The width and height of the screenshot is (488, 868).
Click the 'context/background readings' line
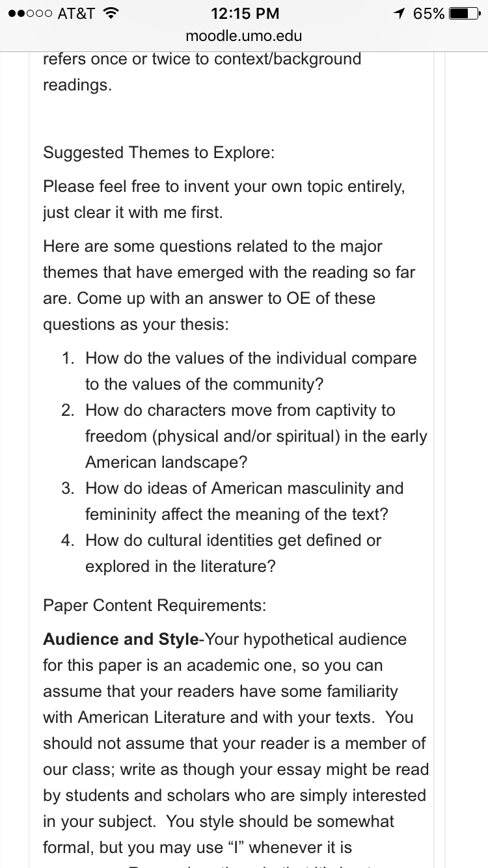click(202, 72)
